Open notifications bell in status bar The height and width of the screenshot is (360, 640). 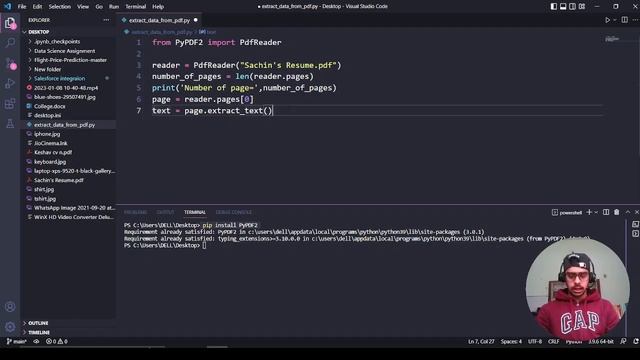pos(636,342)
